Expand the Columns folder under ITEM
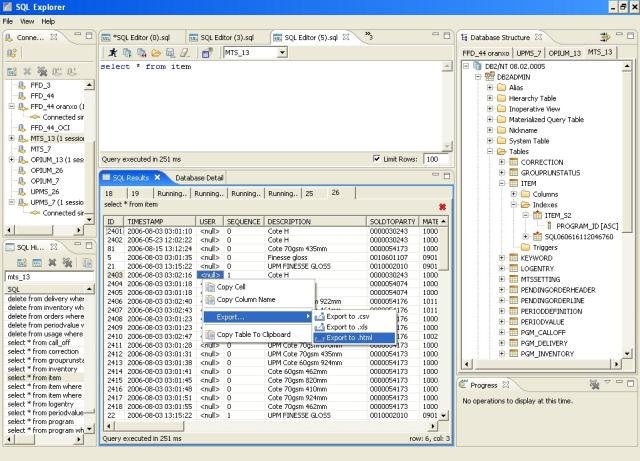 513,194
